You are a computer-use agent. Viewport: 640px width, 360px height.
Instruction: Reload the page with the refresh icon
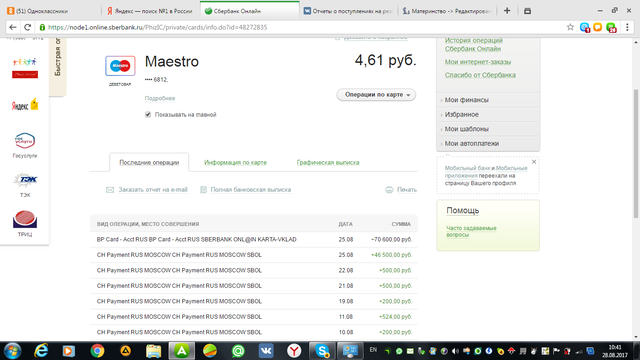[27, 27]
